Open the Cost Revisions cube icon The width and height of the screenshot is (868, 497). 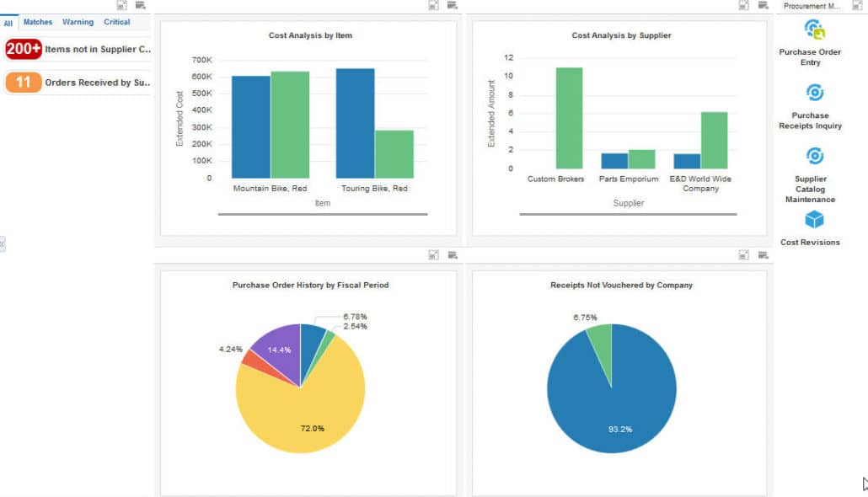(810, 221)
